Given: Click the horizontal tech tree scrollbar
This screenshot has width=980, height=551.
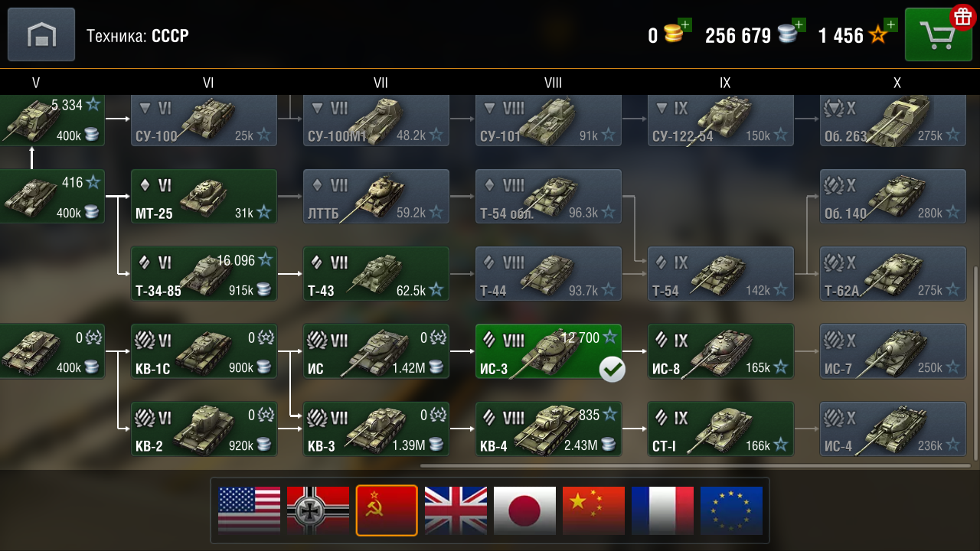Looking at the screenshot, I should tap(695, 465).
